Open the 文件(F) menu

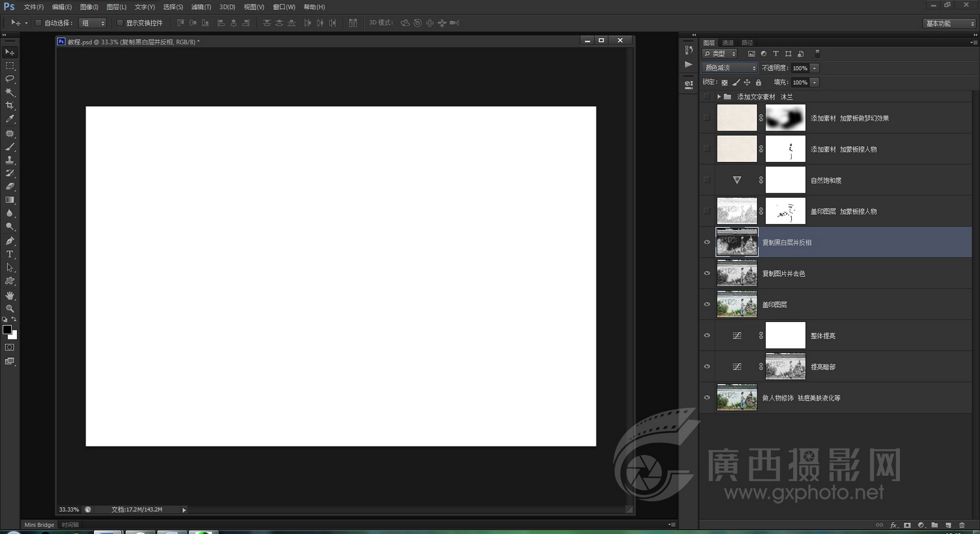point(33,7)
